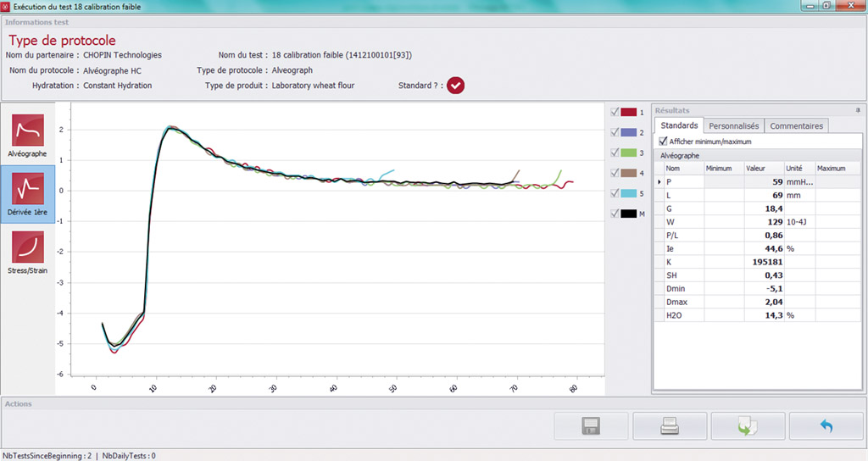Click the application icon in title bar
Viewport: 868px width, 461px height.
click(6, 7)
